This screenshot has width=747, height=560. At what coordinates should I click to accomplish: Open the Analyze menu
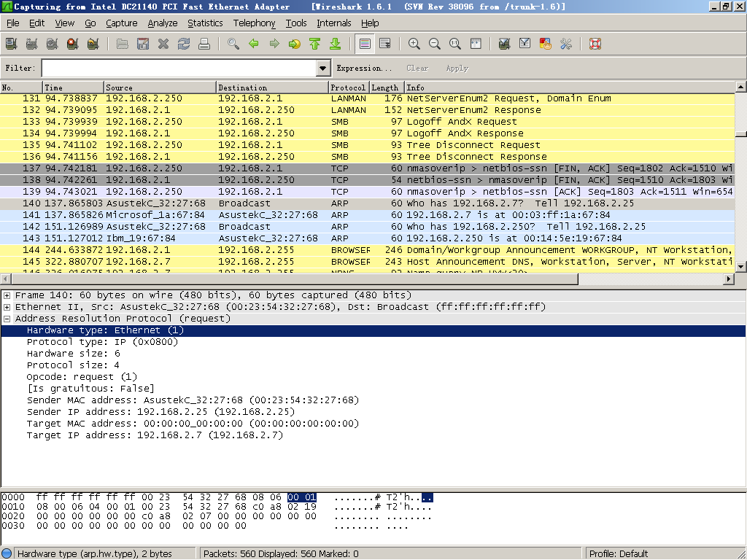[163, 23]
